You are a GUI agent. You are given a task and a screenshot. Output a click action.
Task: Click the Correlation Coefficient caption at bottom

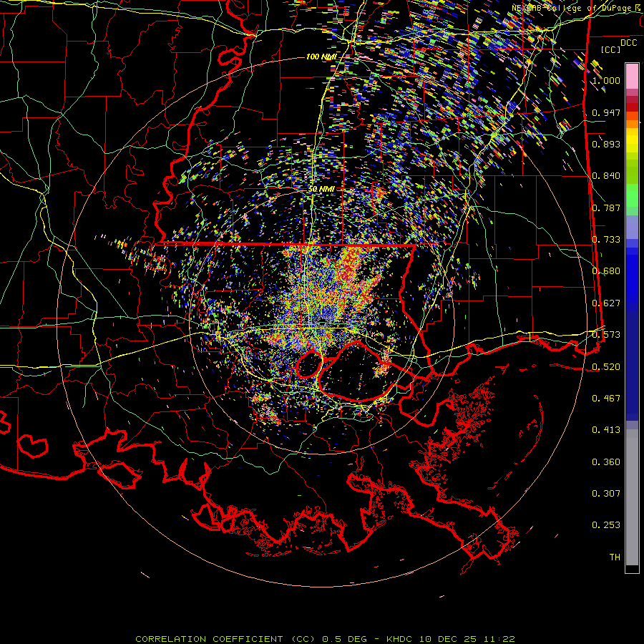pyautogui.click(x=325, y=639)
